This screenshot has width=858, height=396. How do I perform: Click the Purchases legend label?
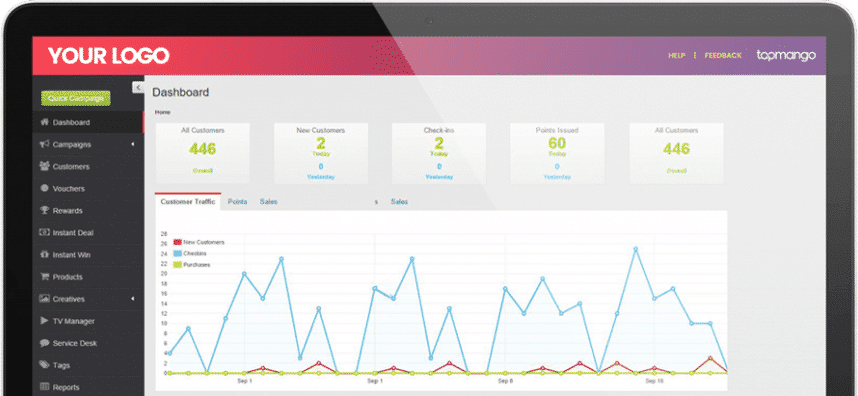(x=196, y=265)
